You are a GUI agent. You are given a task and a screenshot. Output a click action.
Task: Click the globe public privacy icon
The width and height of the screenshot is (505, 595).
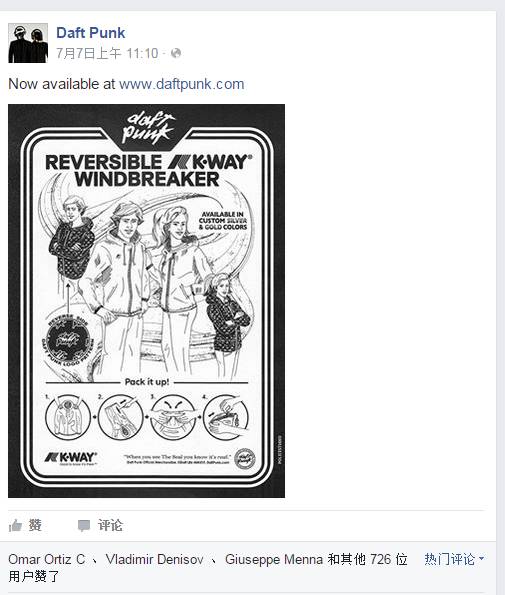pyautogui.click(x=176, y=53)
